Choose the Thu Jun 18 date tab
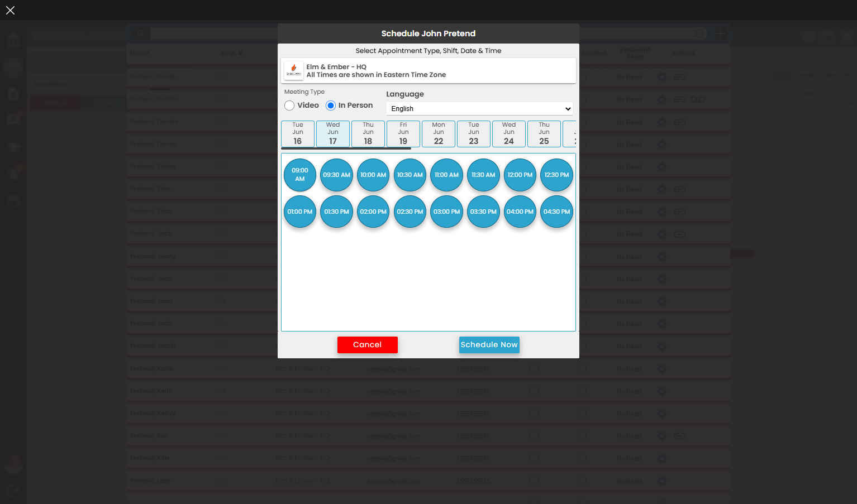The width and height of the screenshot is (857, 504). coord(368,134)
